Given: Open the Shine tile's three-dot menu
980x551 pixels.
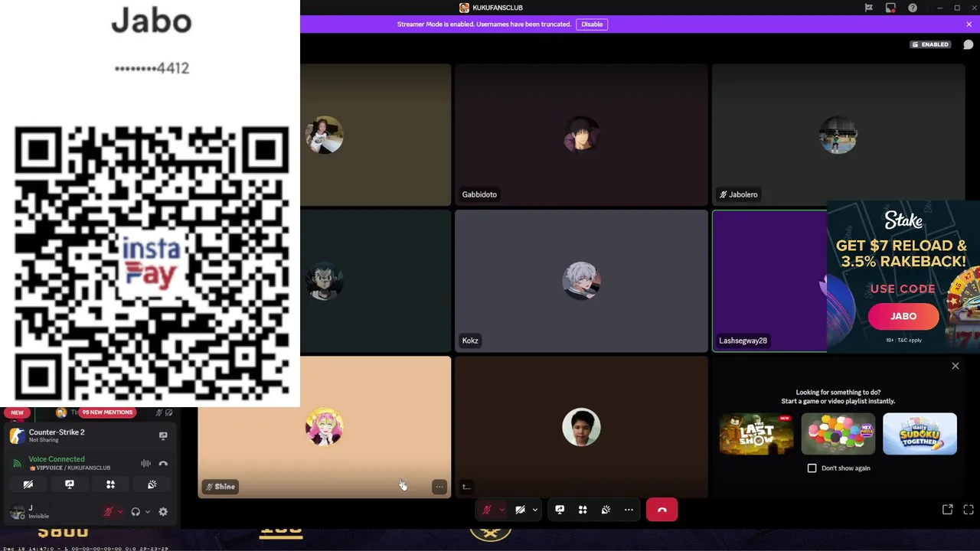Looking at the screenshot, I should pos(439,487).
